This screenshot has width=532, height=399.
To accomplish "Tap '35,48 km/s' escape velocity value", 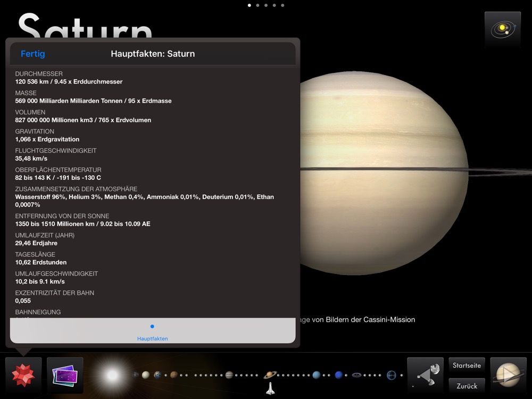I will point(31,159).
